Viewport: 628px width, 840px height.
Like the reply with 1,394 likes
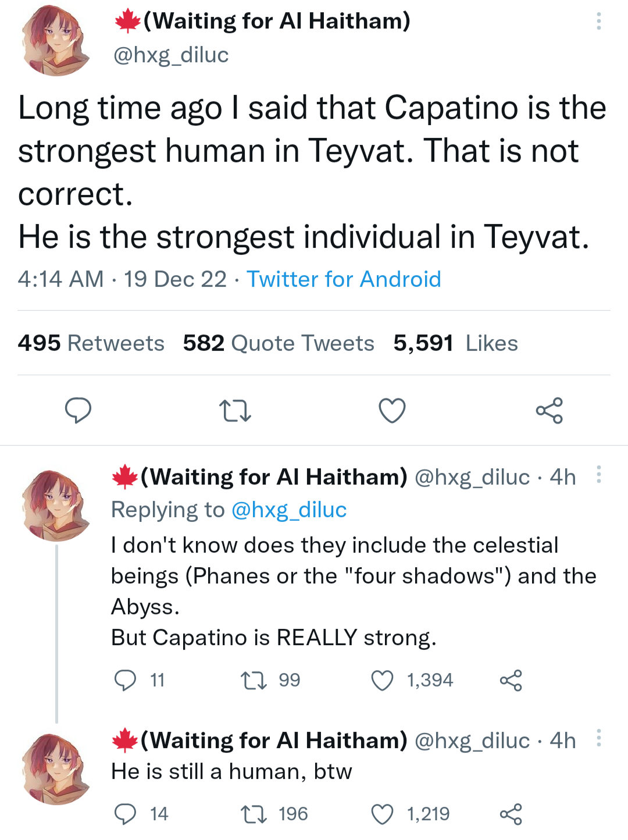click(x=382, y=680)
